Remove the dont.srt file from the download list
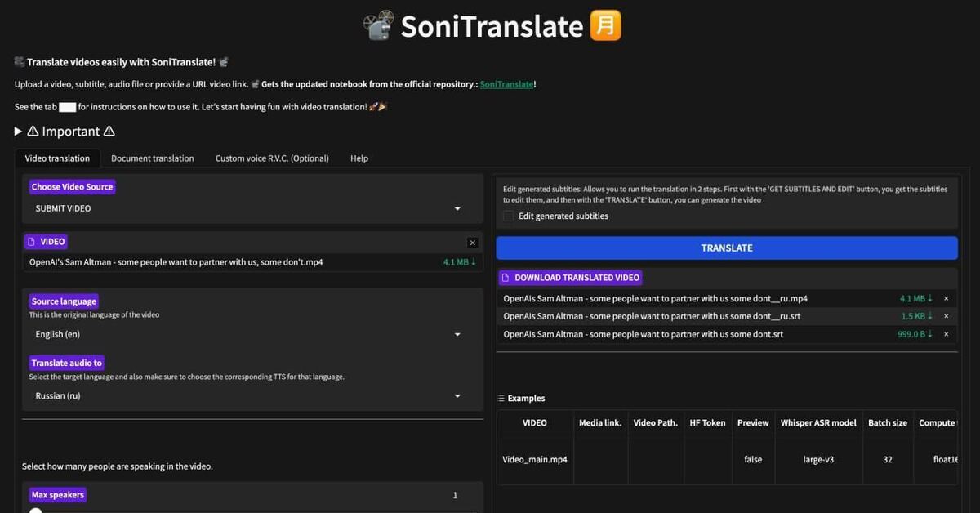This screenshot has height=513, width=980. point(947,334)
